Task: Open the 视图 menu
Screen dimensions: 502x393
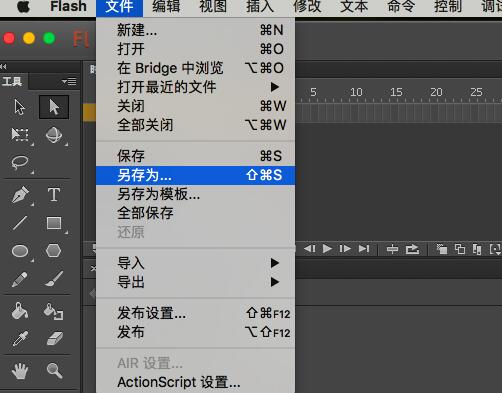Action: [x=213, y=7]
